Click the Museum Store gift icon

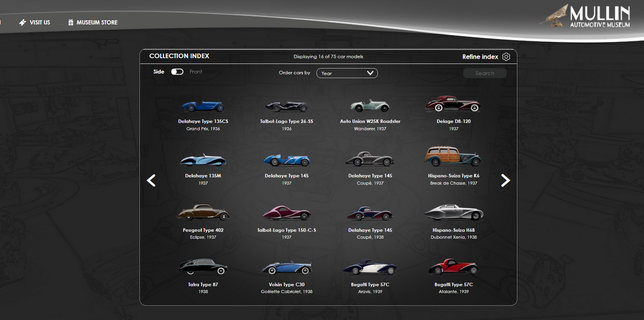(x=71, y=23)
